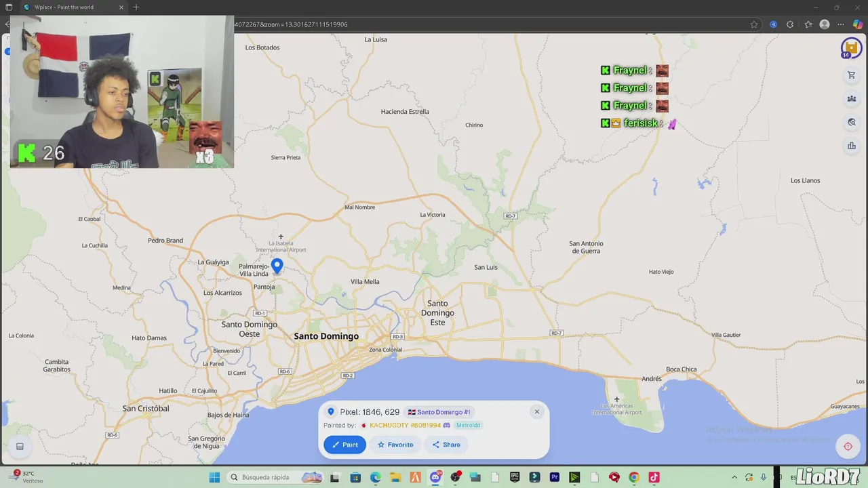Viewport: 868px width, 488px height.
Task: Click the San Cristóbal map label
Action: 146,408
